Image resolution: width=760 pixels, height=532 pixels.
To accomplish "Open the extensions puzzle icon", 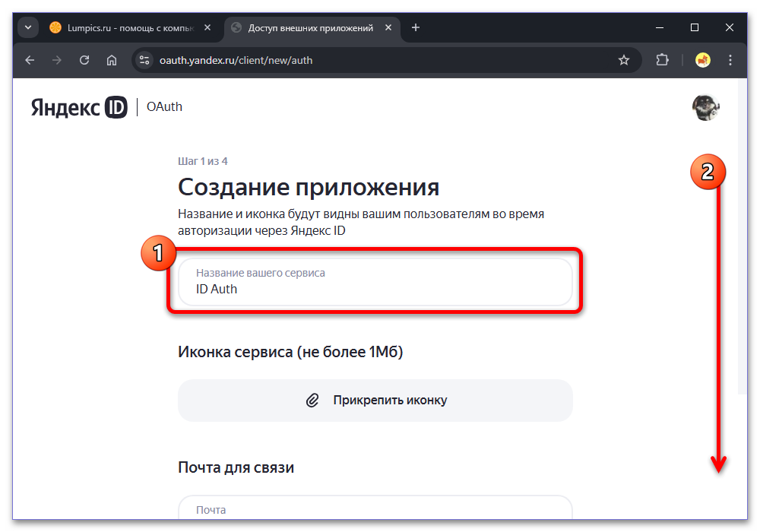I will pos(662,60).
